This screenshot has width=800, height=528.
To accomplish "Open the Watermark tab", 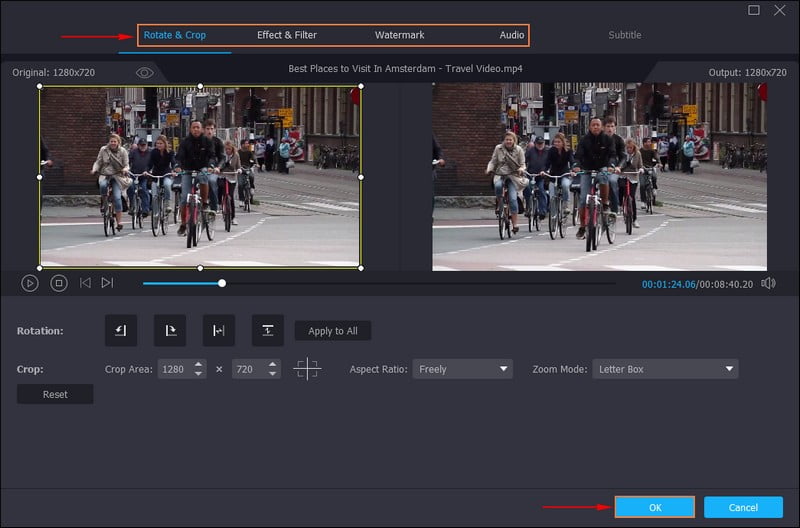I will click(399, 35).
